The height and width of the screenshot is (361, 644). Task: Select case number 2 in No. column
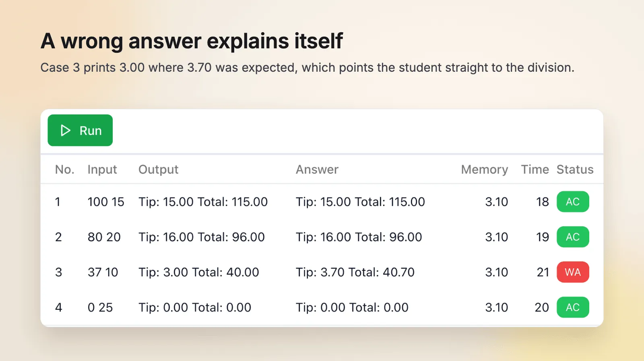58,237
